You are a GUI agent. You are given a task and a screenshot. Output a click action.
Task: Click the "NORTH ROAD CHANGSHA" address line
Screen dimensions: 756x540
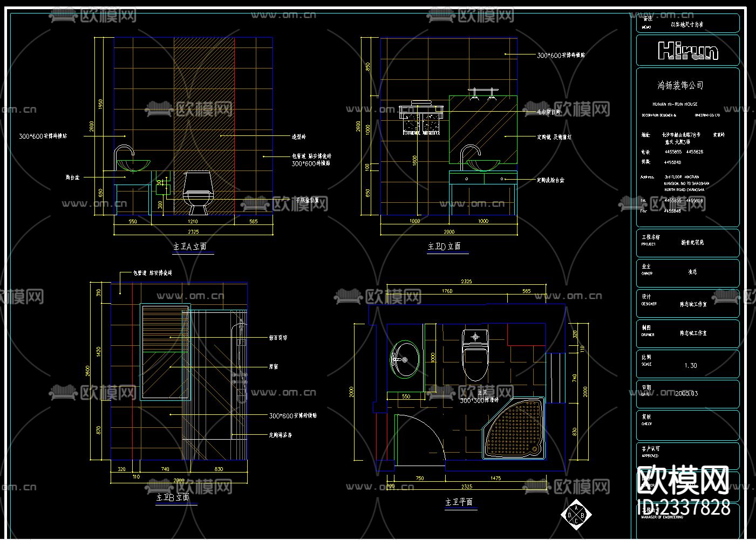[x=684, y=190]
